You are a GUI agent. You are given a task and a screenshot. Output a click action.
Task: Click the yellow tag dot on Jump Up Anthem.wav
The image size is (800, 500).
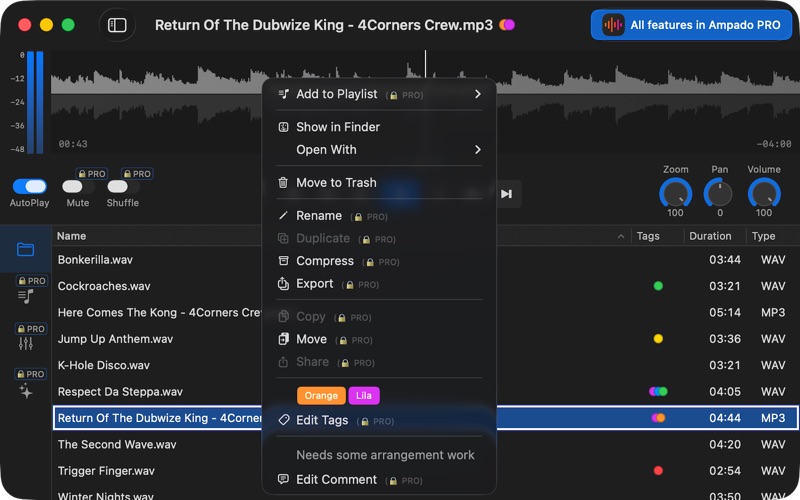(x=658, y=339)
